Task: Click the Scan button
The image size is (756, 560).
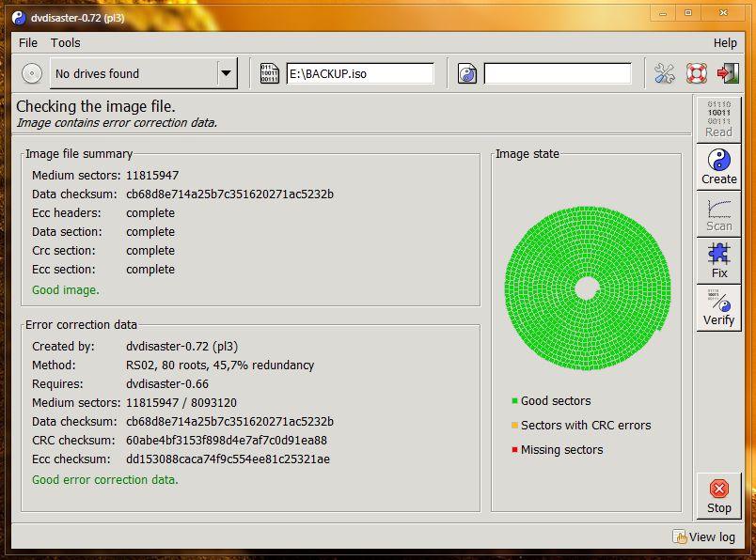Action: coord(719,213)
